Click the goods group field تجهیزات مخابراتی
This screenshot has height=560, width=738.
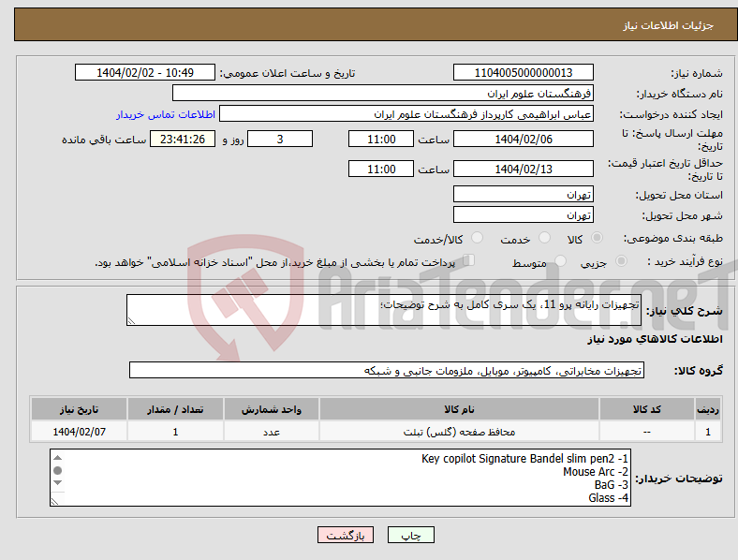click(x=387, y=370)
